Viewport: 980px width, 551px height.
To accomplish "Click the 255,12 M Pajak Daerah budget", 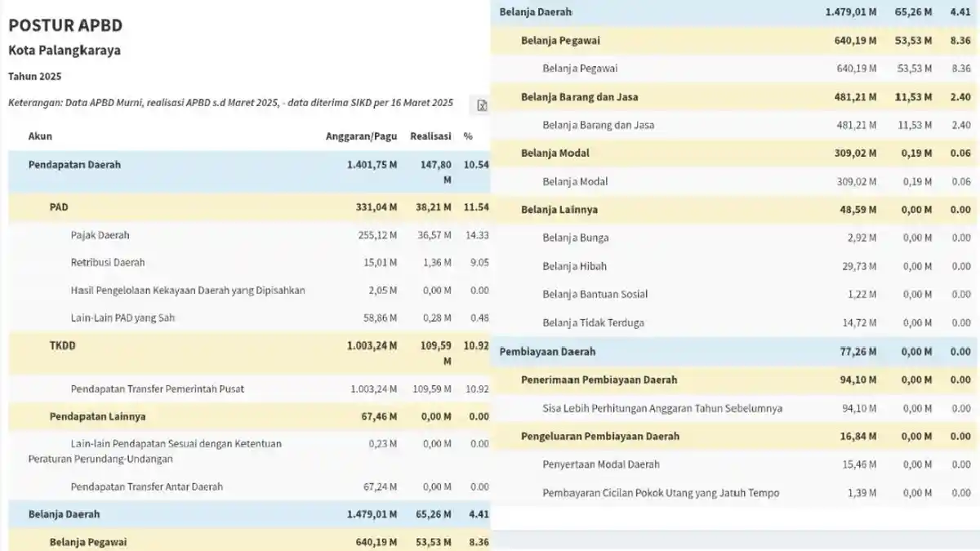I will click(377, 235).
